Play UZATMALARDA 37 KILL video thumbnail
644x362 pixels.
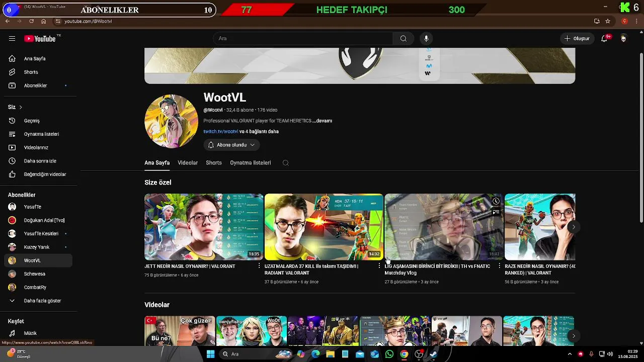coord(324,227)
